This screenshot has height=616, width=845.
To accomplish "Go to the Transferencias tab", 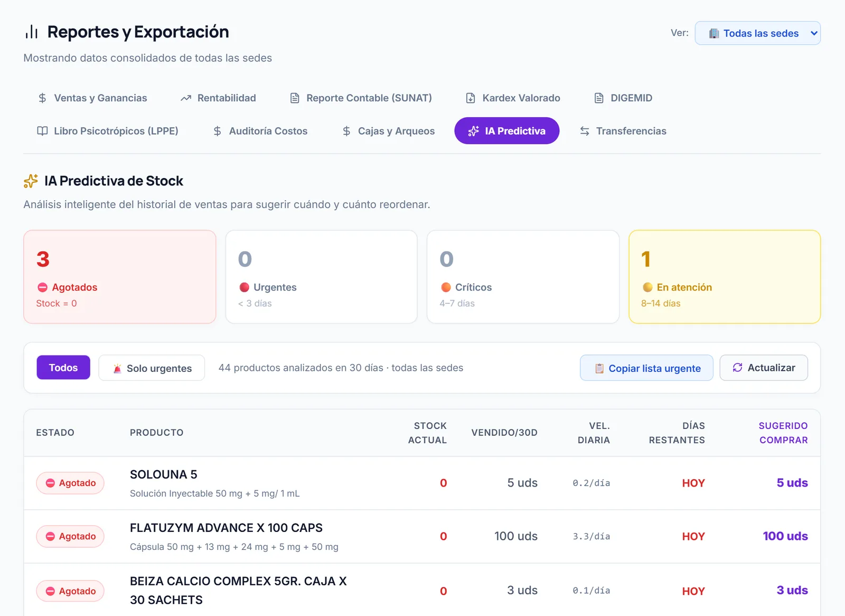I will pos(623,131).
